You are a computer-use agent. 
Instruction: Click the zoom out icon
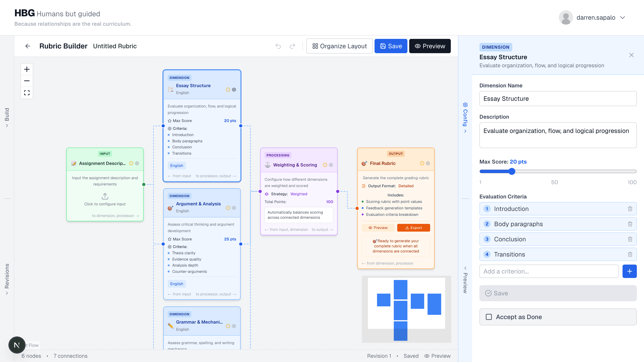pos(27,81)
